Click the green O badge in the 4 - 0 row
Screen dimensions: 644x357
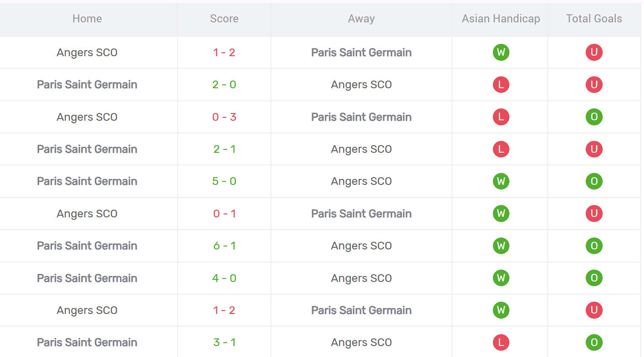pyautogui.click(x=594, y=278)
